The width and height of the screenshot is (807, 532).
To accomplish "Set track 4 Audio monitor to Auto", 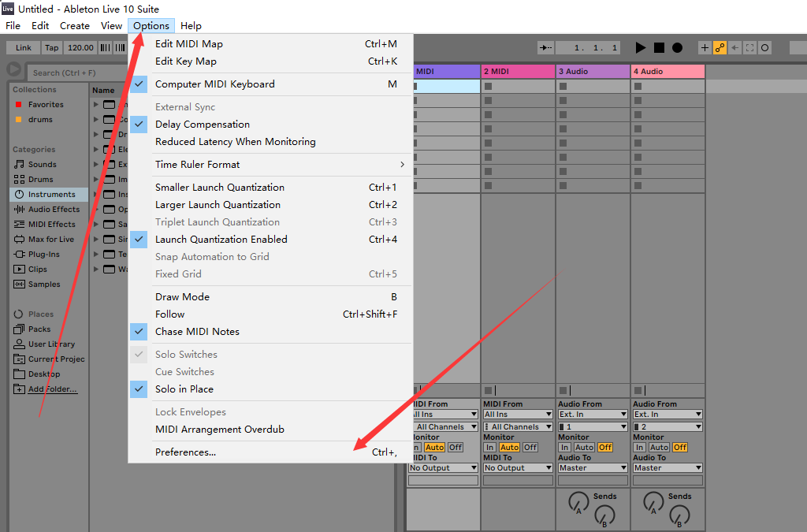I will coord(660,447).
